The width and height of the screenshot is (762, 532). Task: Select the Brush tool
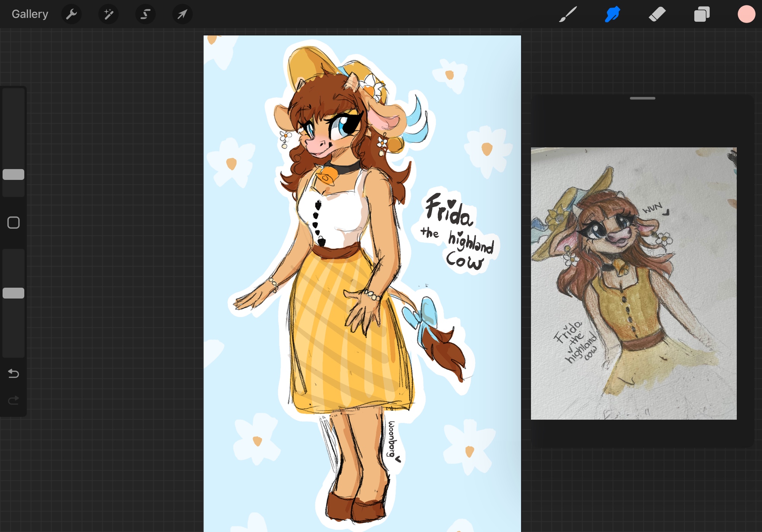(x=568, y=14)
